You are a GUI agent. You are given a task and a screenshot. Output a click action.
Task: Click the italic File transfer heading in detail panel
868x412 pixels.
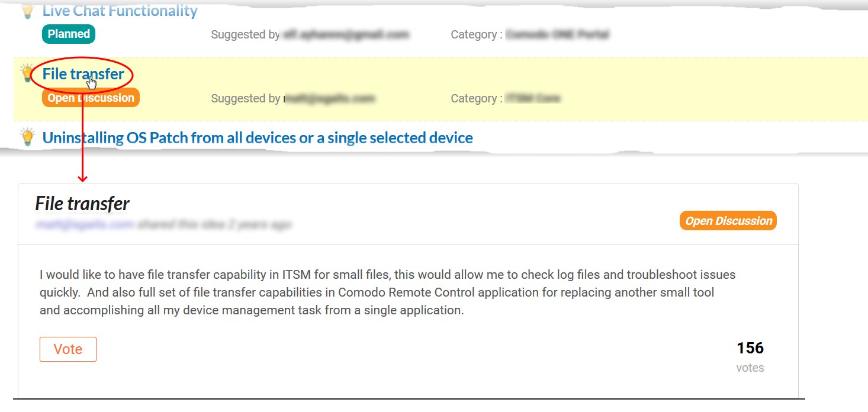pyautogui.click(x=82, y=204)
